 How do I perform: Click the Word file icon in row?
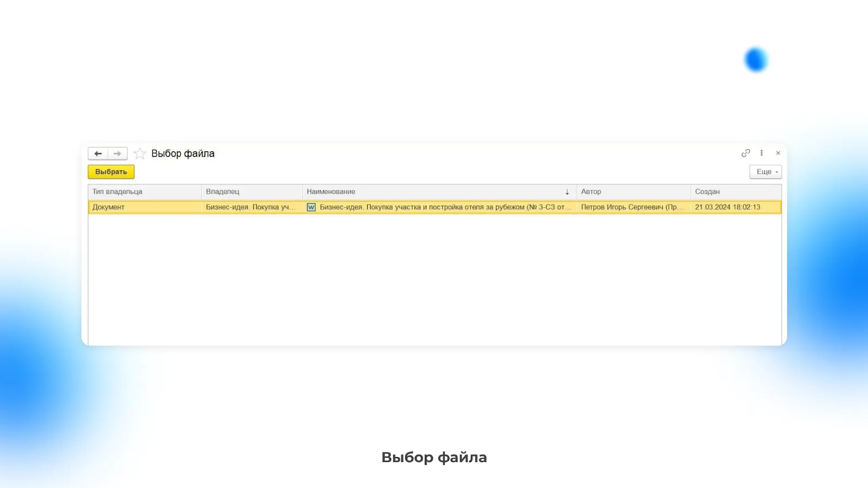pyautogui.click(x=311, y=207)
